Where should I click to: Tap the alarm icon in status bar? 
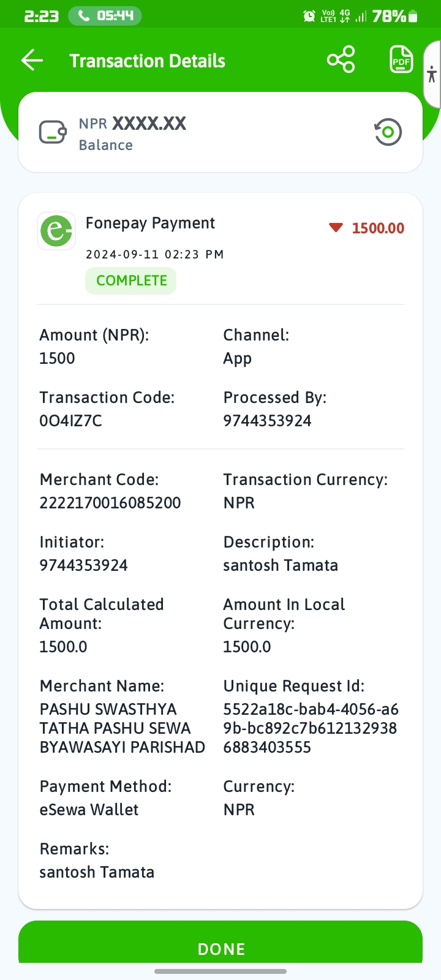point(309,16)
